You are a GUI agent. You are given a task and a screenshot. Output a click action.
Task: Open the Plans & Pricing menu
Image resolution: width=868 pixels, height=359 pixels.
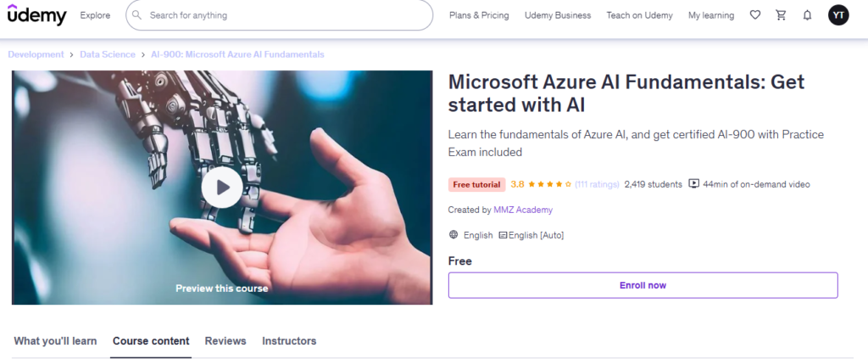[x=478, y=15]
